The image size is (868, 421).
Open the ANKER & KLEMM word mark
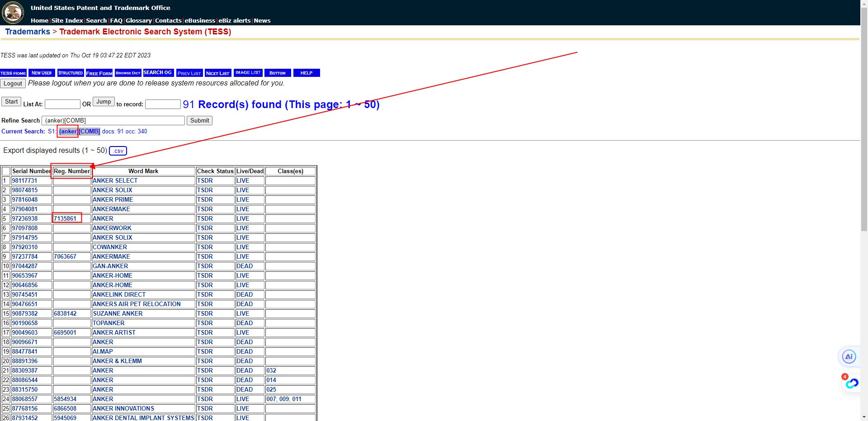tap(117, 361)
